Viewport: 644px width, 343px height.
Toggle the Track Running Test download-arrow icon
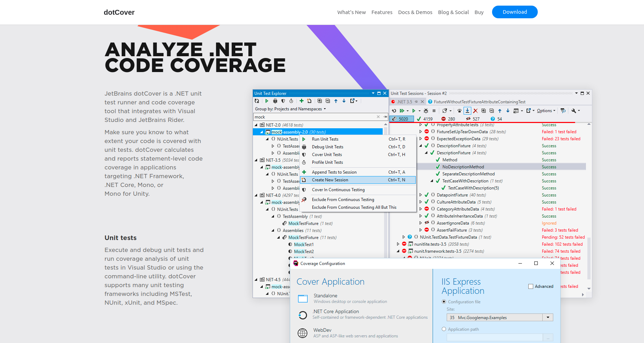pos(467,111)
